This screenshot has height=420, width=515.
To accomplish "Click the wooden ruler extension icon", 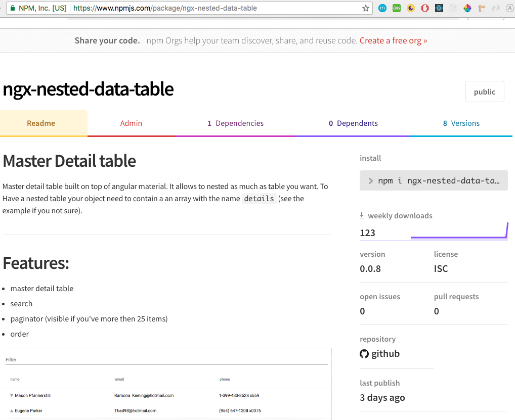I will [x=482, y=8].
